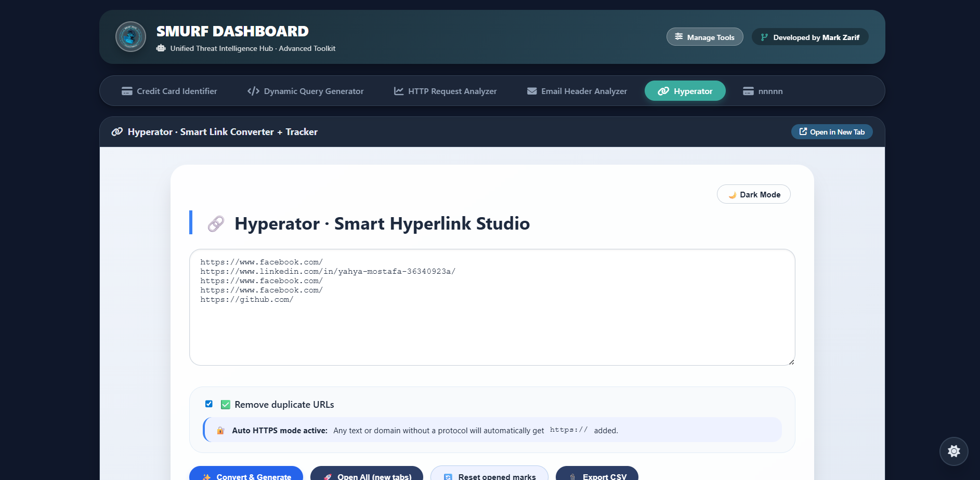Switch to Credit Card Identifier tab

pyautogui.click(x=169, y=91)
